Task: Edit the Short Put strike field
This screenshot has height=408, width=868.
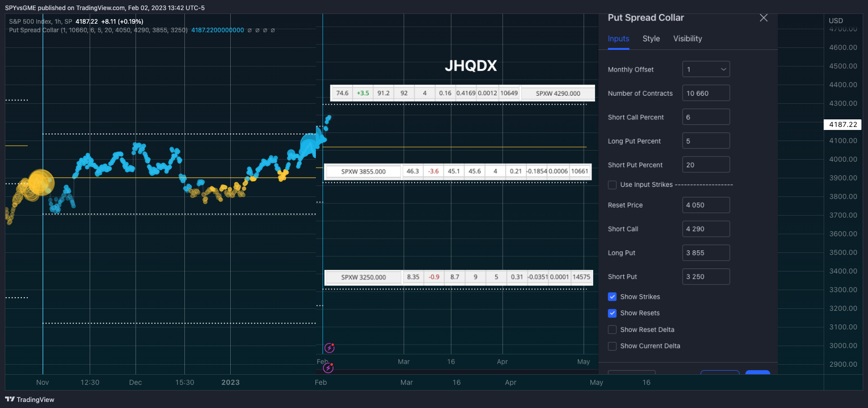Action: click(706, 277)
